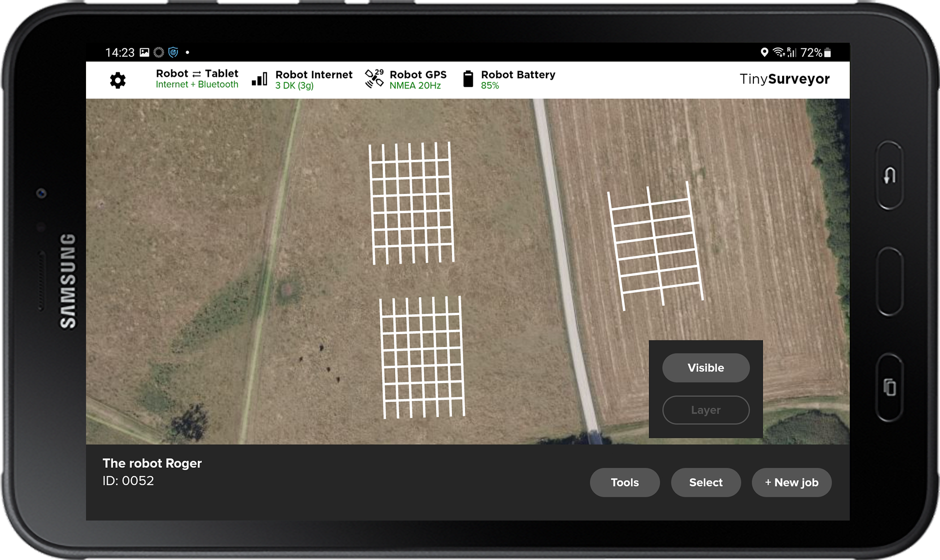Toggle the Layer option in the popup panel

click(705, 410)
